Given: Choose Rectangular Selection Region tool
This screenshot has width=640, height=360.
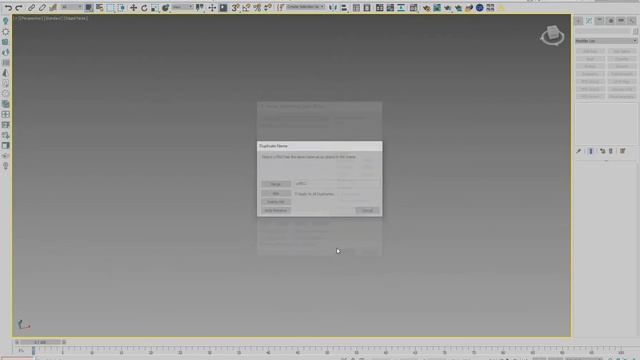Looking at the screenshot, I should [111, 8].
